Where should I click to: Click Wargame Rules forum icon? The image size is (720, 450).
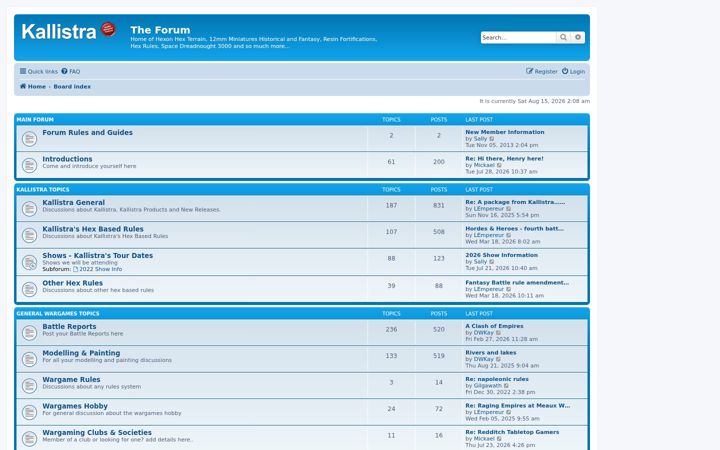(x=29, y=386)
